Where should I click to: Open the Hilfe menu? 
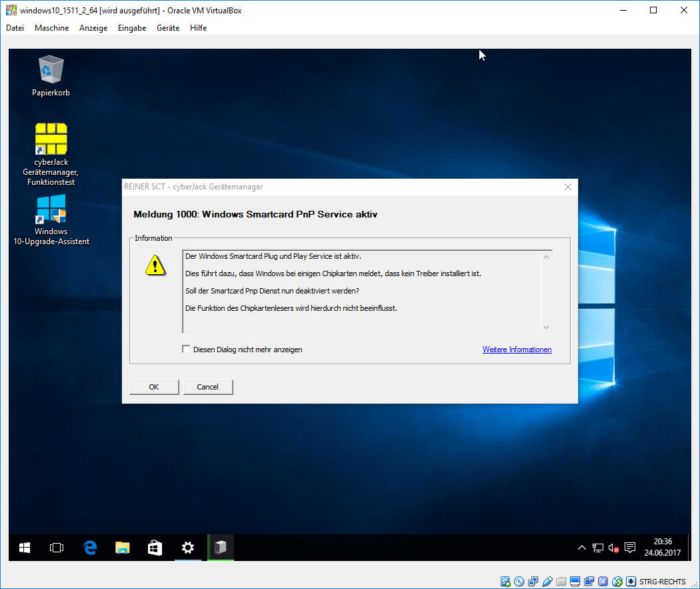(198, 28)
